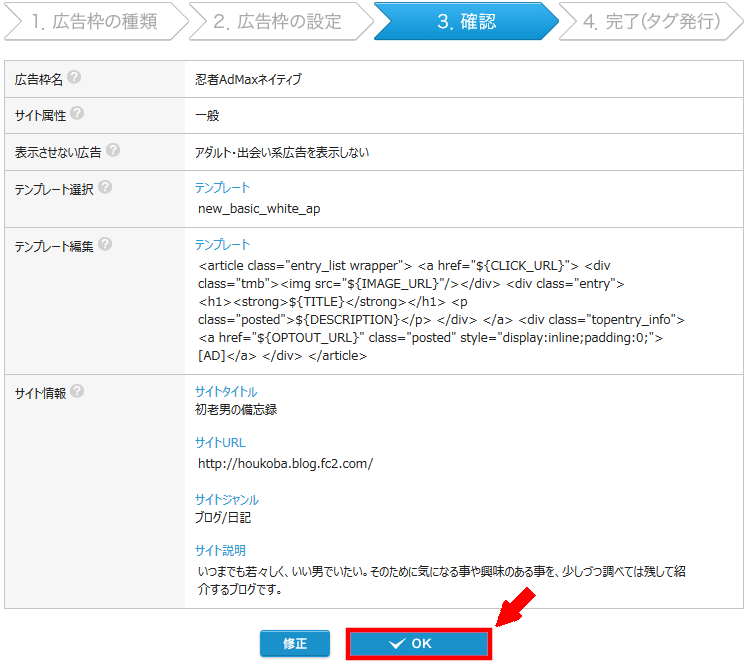Click site title 初老男の備忘録
The height and width of the screenshot is (664, 748).
click(x=236, y=410)
